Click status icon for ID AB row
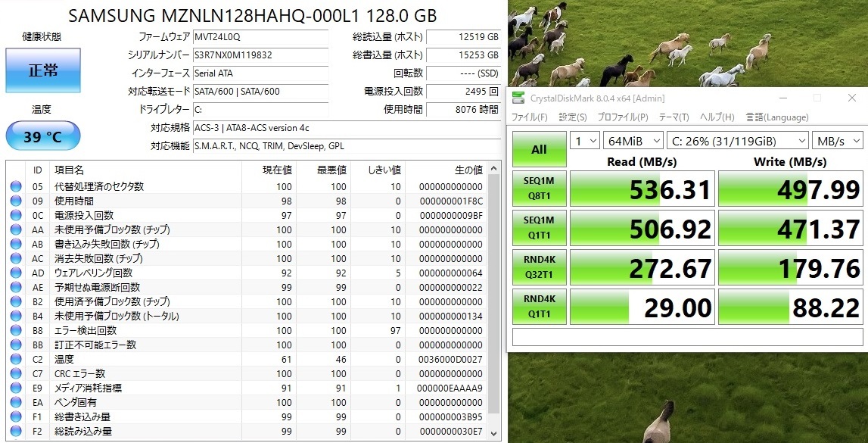Viewport: 868px width, 443px height. coord(15,244)
